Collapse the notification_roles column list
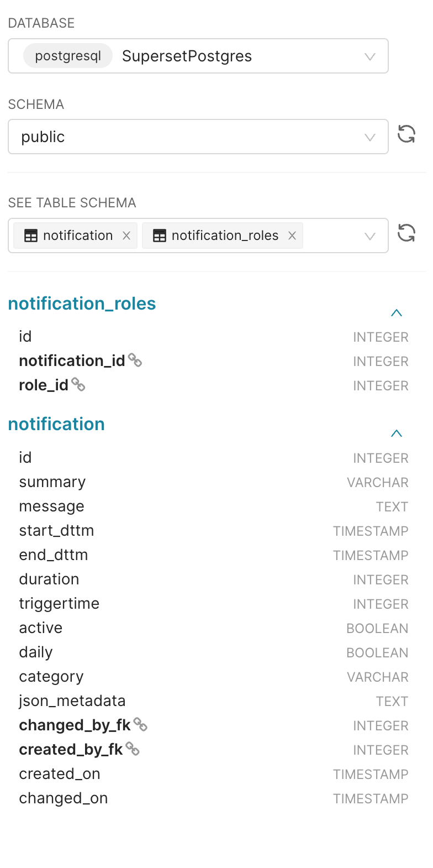Image resolution: width=433 pixels, height=868 pixels. pos(397,312)
